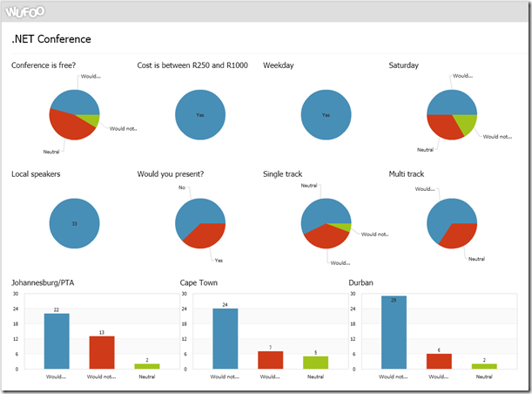Select green slice in 'Conference is free?' pie

(x=91, y=119)
